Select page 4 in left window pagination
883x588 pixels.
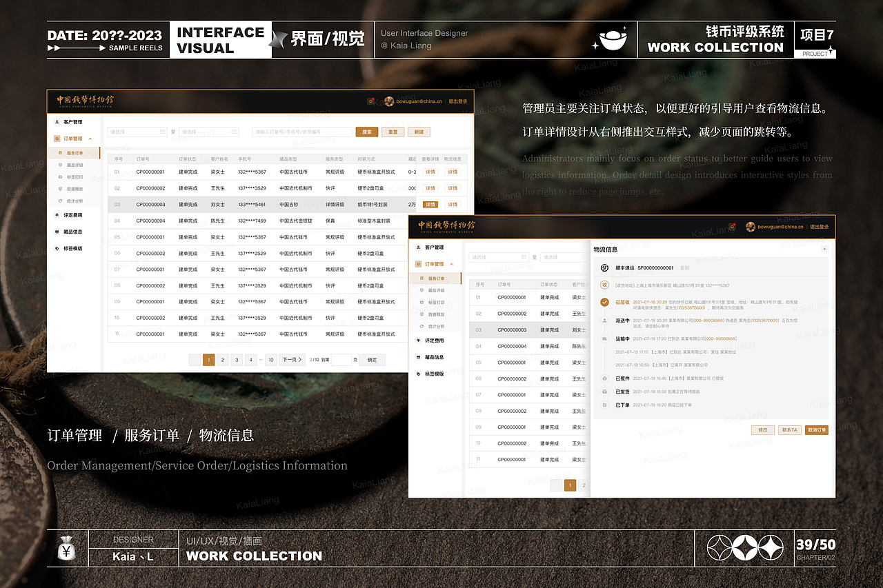[251, 360]
